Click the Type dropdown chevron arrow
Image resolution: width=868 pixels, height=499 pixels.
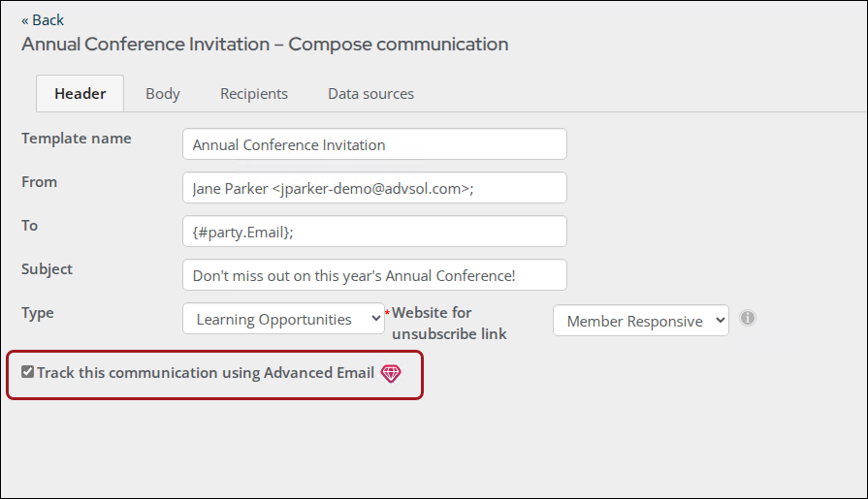[375, 319]
